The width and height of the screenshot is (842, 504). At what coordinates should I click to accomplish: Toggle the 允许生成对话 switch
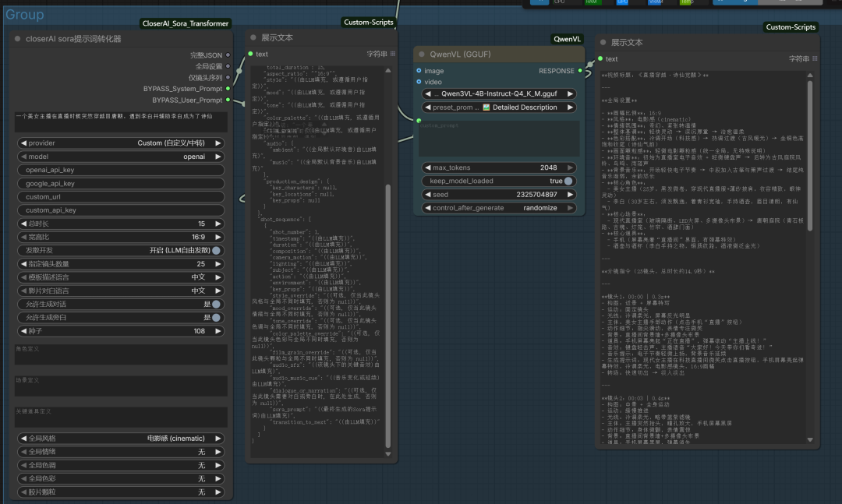216,304
